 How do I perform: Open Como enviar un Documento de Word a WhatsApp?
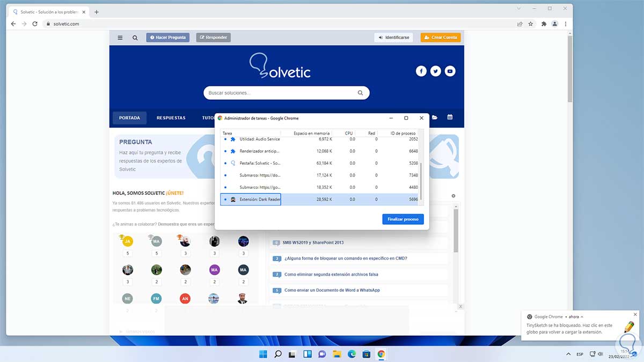(332, 290)
